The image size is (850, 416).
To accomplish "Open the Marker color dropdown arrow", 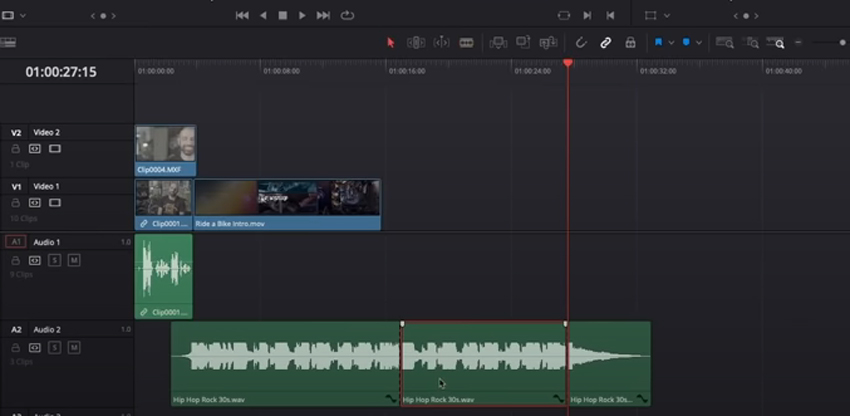I will coord(698,43).
